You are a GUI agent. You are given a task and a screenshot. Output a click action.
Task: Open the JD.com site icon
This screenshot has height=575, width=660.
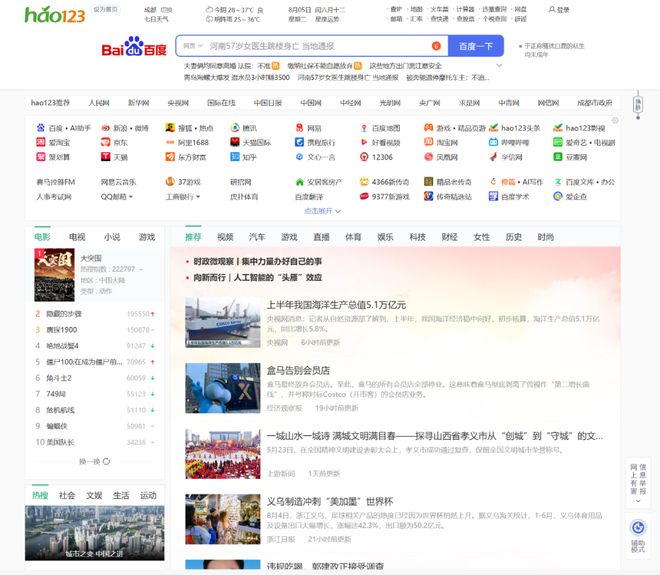pyautogui.click(x=105, y=143)
